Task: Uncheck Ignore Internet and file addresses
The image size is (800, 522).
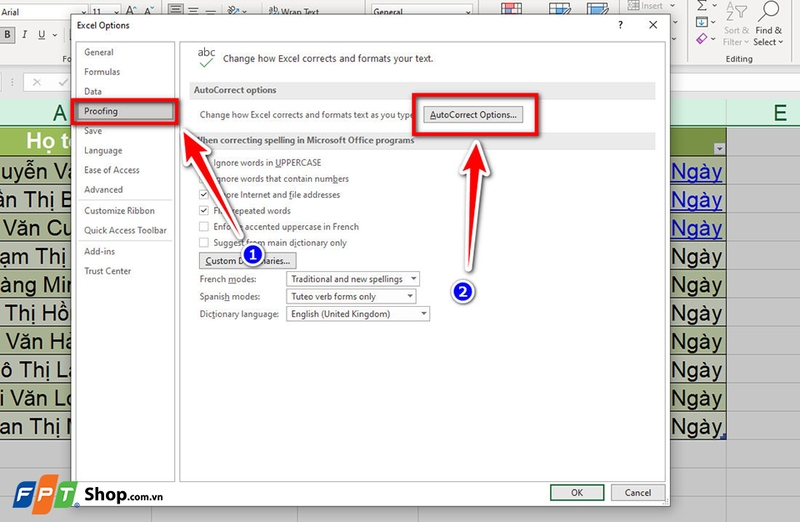Action: coord(204,194)
